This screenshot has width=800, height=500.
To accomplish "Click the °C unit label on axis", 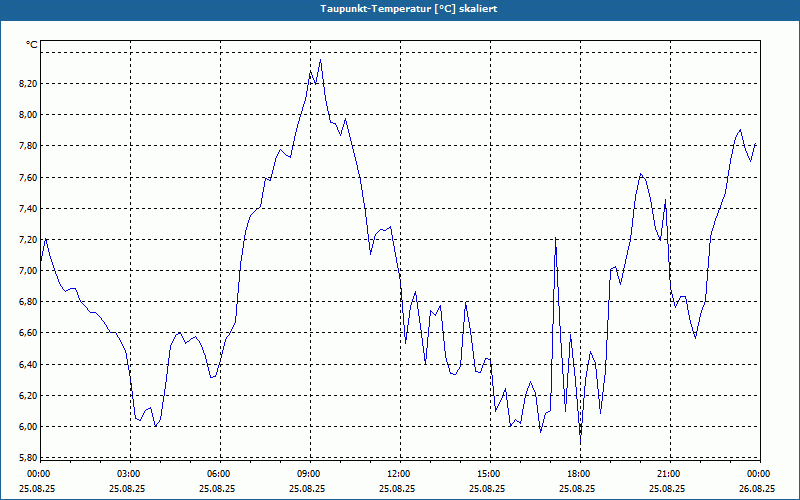I will click(32, 45).
